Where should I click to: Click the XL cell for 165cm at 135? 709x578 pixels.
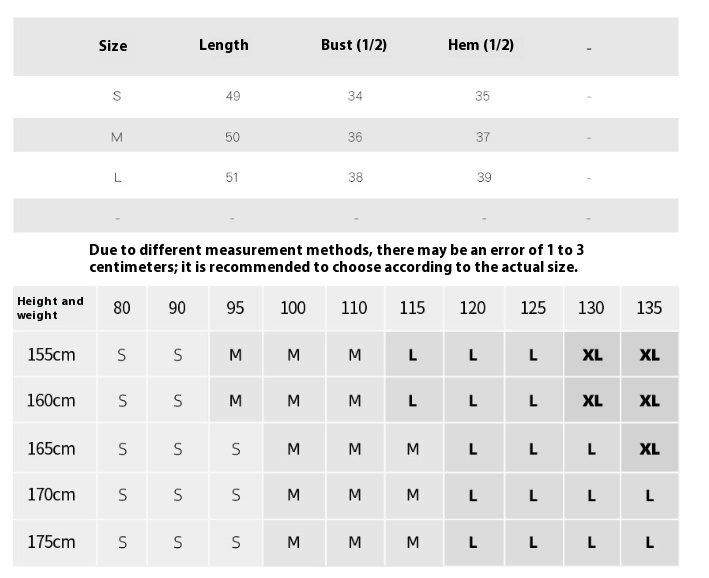(x=649, y=449)
